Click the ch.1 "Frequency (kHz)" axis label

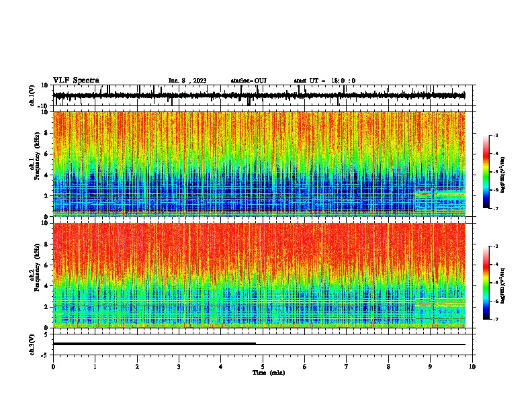click(x=37, y=156)
